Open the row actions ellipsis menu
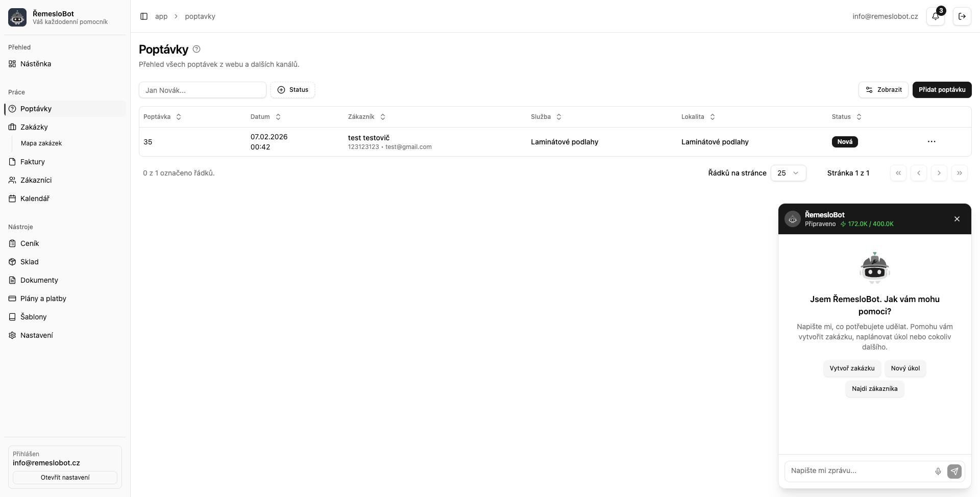The height and width of the screenshot is (497, 980). (932, 142)
